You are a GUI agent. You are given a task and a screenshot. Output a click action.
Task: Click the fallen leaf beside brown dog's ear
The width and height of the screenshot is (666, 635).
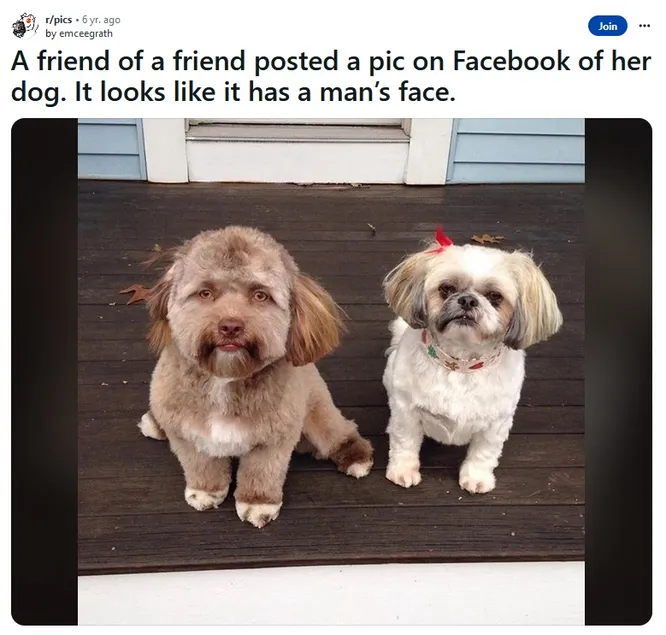(x=135, y=294)
